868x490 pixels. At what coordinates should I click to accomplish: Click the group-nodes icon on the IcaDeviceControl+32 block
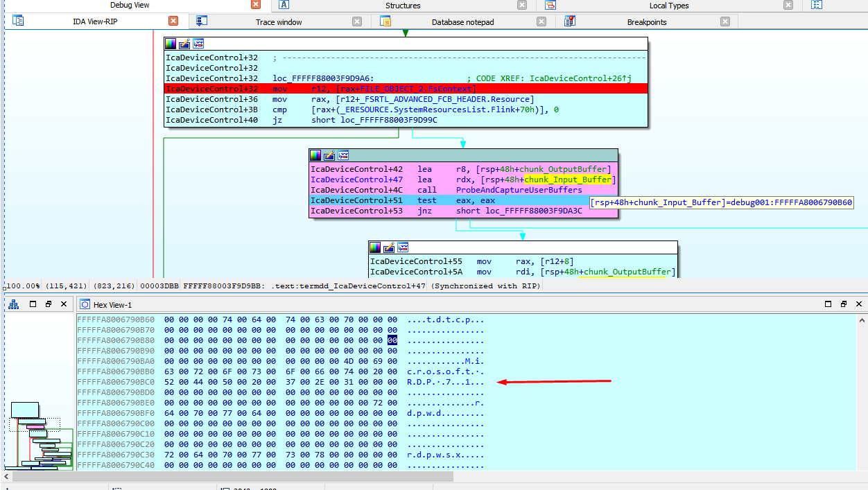point(198,44)
